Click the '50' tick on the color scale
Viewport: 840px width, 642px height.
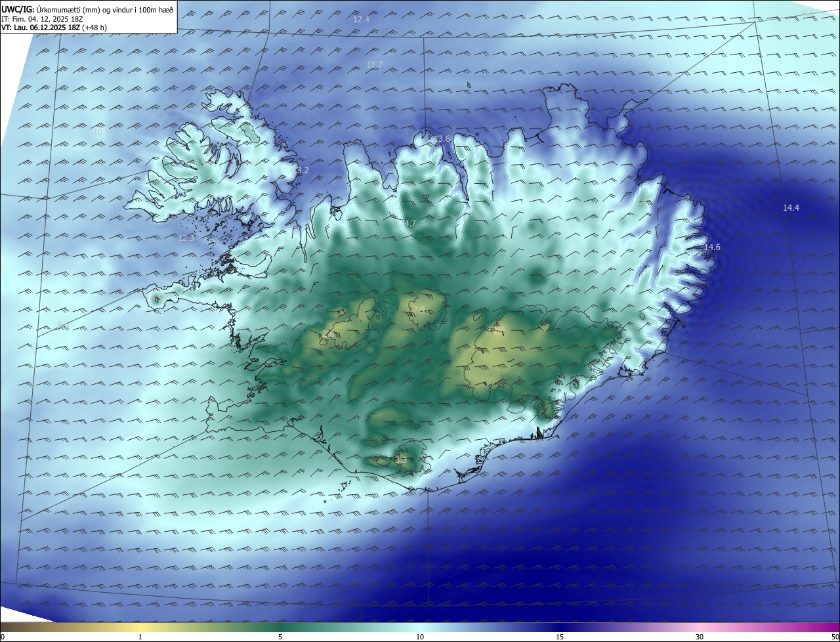[x=835, y=637]
